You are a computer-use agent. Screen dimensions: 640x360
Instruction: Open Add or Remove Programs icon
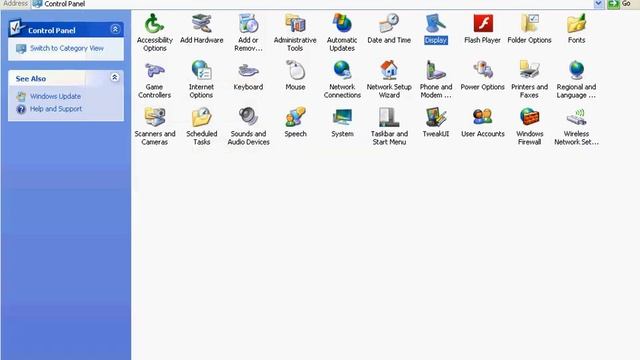click(248, 24)
